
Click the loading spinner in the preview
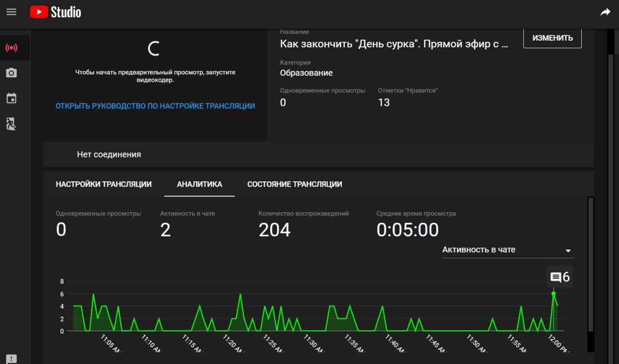pyautogui.click(x=154, y=48)
